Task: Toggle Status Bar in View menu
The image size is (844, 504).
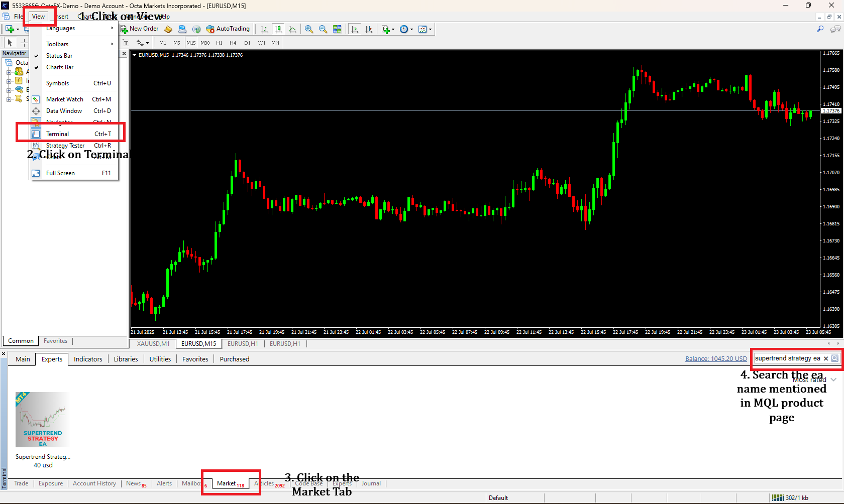Action: [x=74, y=56]
